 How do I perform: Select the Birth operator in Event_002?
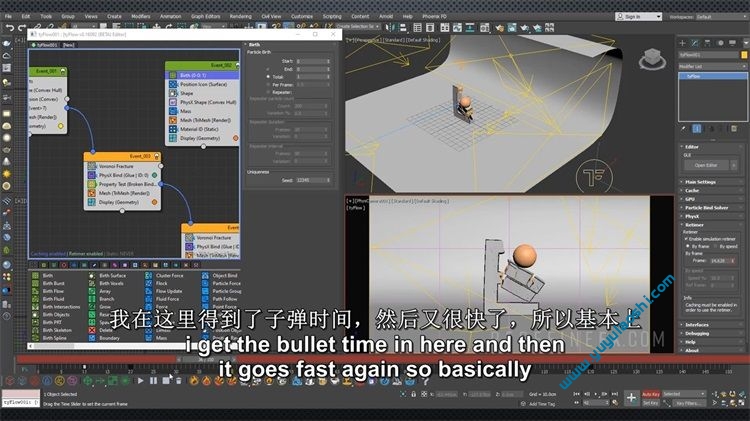click(202, 75)
